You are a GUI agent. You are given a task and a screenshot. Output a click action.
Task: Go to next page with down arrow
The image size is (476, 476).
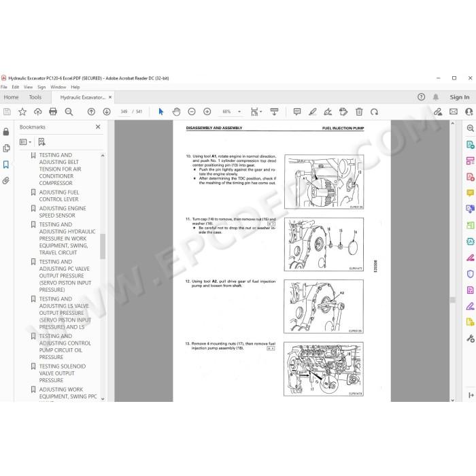click(107, 112)
